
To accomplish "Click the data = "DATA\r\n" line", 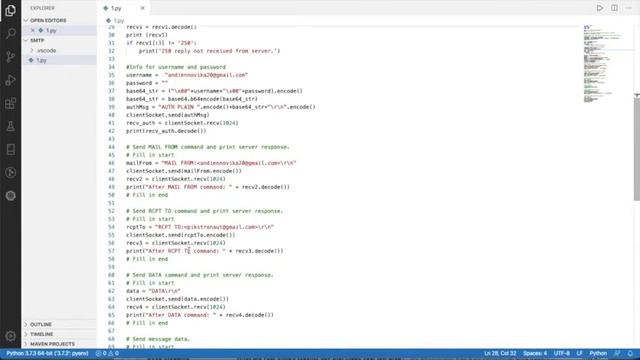I will click(x=153, y=291).
